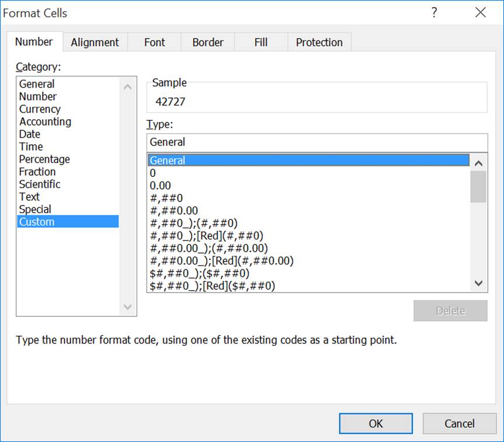Open the Font tab
Image resolution: width=504 pixels, height=442 pixels.
pyautogui.click(x=155, y=42)
